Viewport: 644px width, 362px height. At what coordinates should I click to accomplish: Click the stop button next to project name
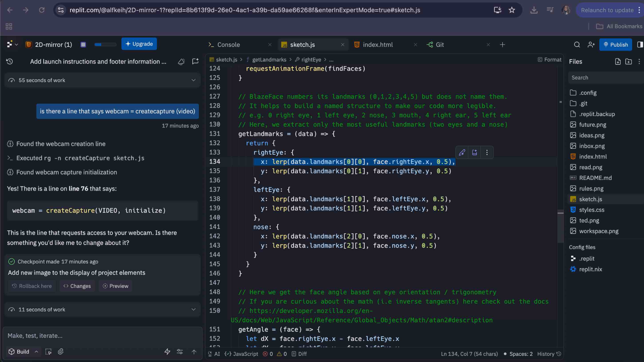[x=83, y=45]
